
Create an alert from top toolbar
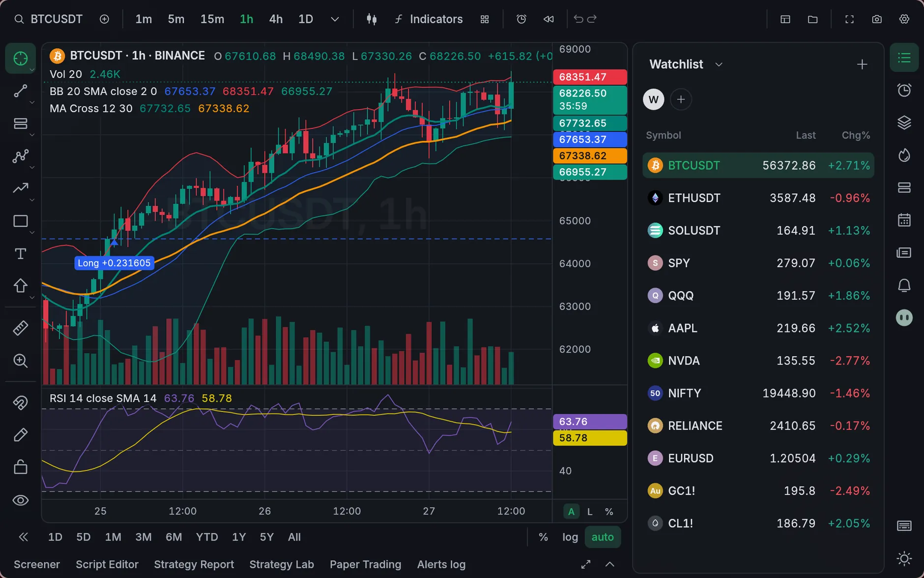521,19
